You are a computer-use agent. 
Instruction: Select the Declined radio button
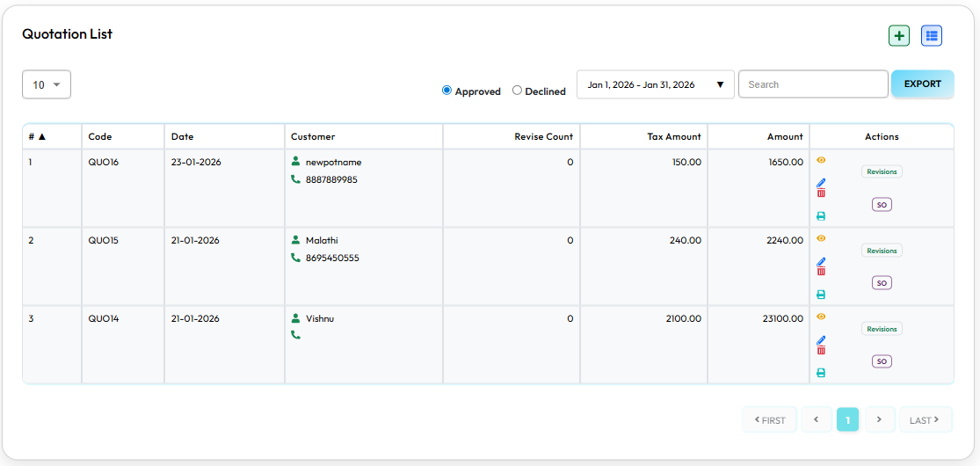coord(517,91)
